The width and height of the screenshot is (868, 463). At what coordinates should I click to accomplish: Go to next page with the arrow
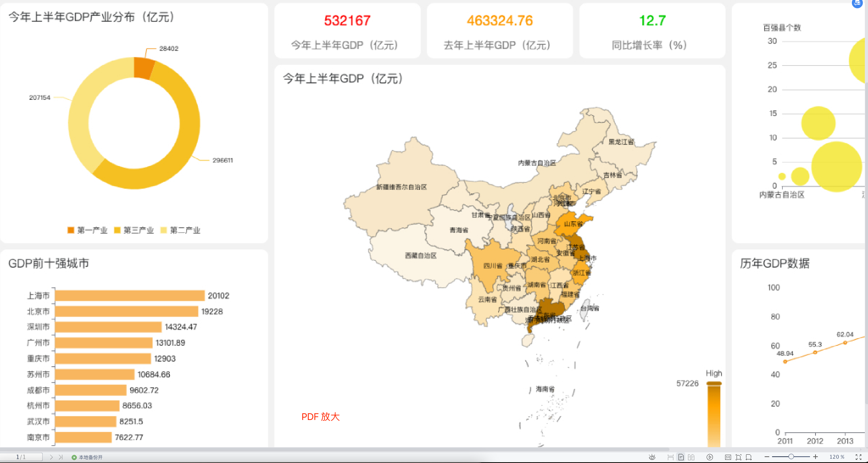point(52,457)
